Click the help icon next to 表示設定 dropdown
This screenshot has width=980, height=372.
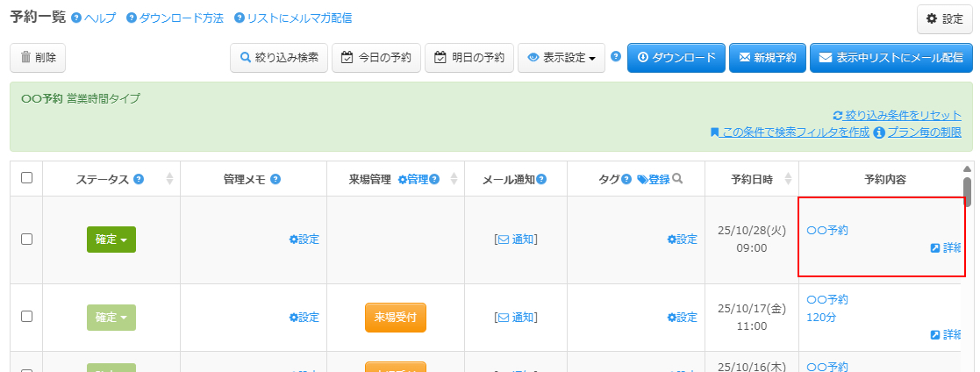[x=616, y=57]
